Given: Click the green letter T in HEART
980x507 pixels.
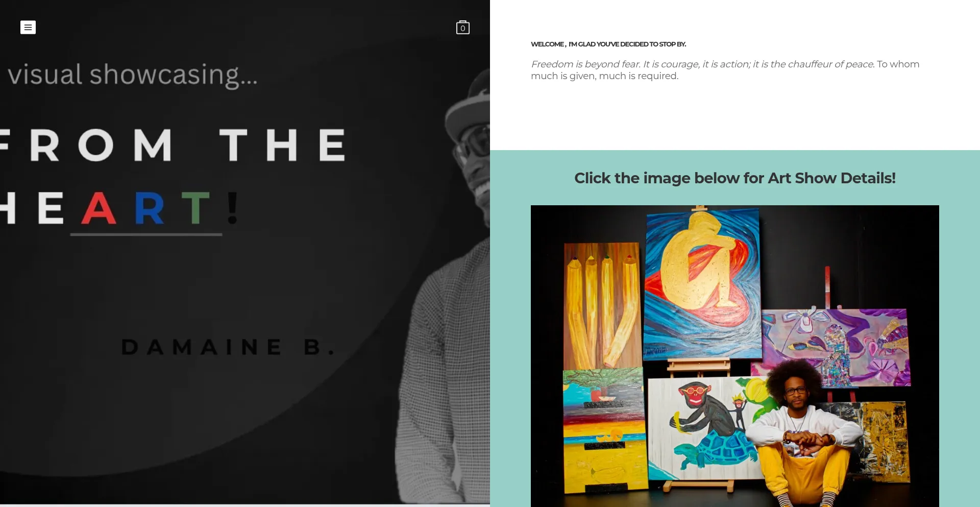Looking at the screenshot, I should [195, 208].
